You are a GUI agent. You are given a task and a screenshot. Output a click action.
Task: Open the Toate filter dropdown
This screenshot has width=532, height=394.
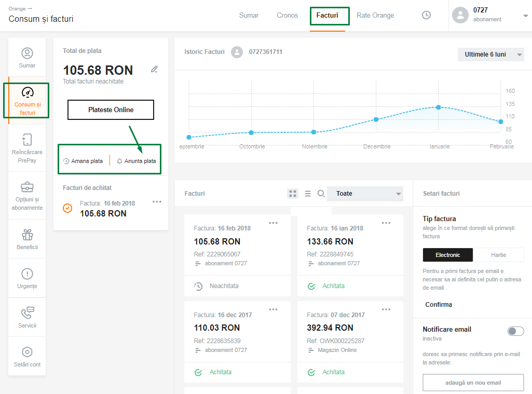tap(365, 194)
